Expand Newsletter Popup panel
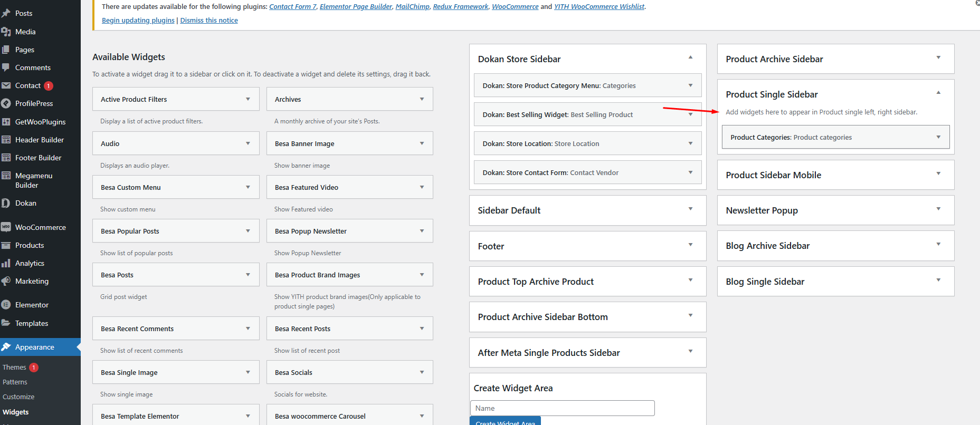The image size is (980, 425). tap(938, 209)
